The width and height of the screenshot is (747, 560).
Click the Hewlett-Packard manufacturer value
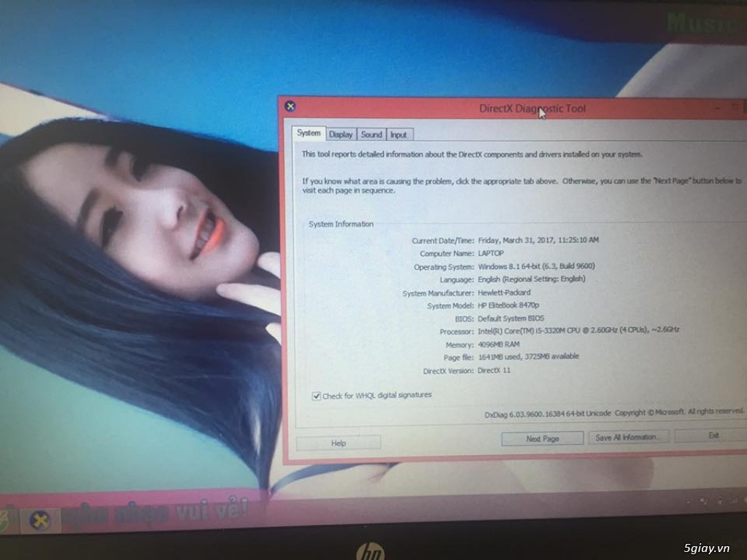504,292
